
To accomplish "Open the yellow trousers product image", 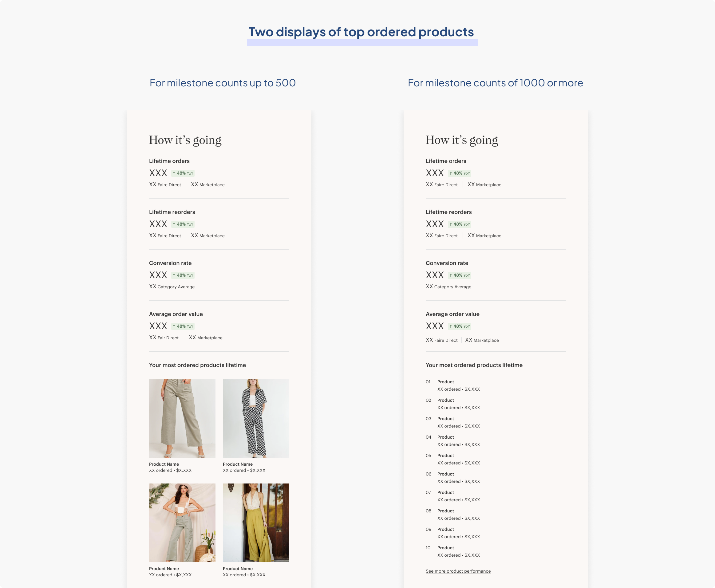I will [x=256, y=522].
